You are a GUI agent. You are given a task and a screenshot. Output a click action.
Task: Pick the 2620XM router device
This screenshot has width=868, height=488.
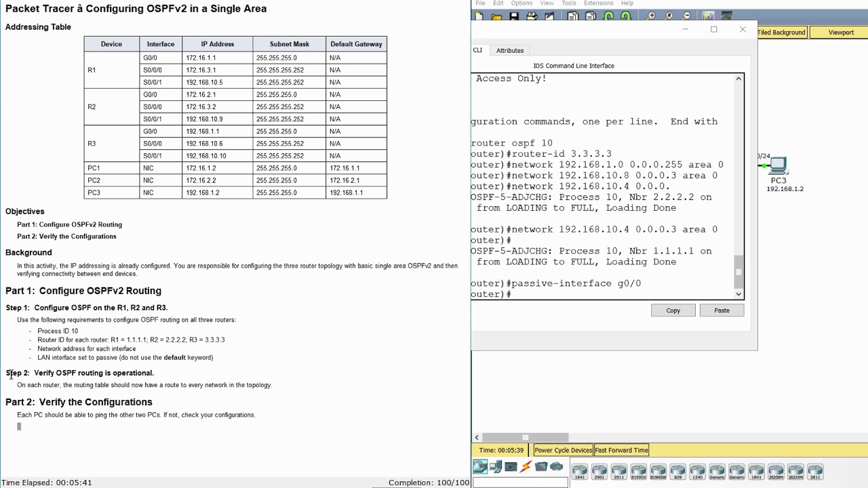click(x=776, y=471)
